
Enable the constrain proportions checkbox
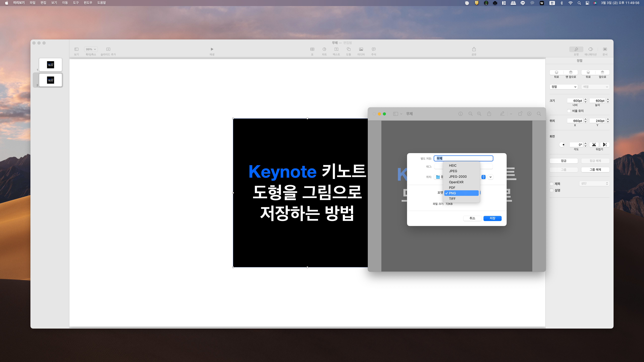point(569,111)
